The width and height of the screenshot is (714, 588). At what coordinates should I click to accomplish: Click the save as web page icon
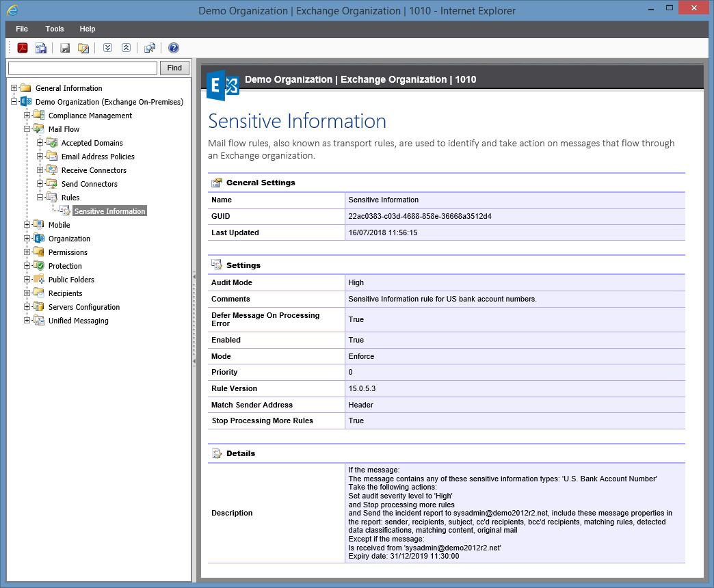[41, 48]
